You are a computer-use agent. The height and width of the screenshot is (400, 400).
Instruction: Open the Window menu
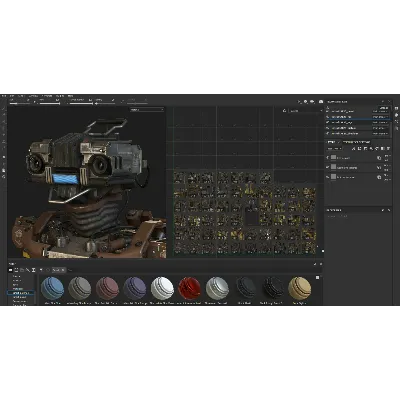(x=33, y=96)
